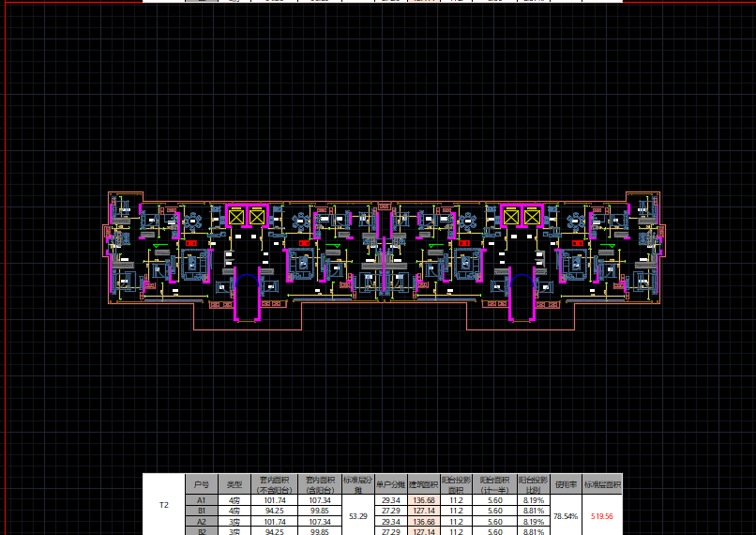The width and height of the screenshot is (756, 535).
Task: Click 107.34 in the A1 row
Action: click(x=320, y=500)
